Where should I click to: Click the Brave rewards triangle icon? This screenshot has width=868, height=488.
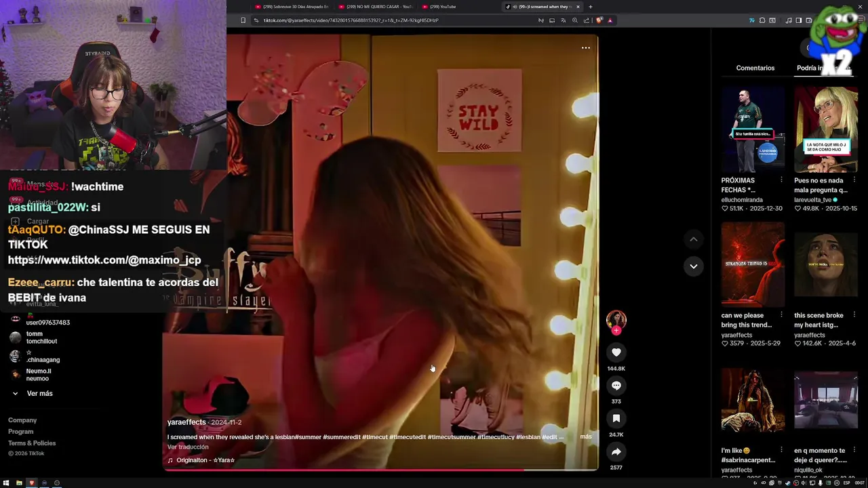tap(610, 20)
